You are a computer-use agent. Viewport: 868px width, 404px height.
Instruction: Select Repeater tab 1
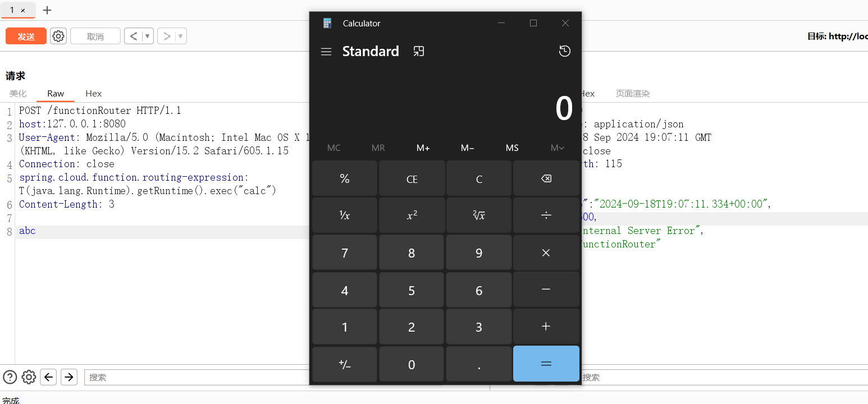[12, 10]
